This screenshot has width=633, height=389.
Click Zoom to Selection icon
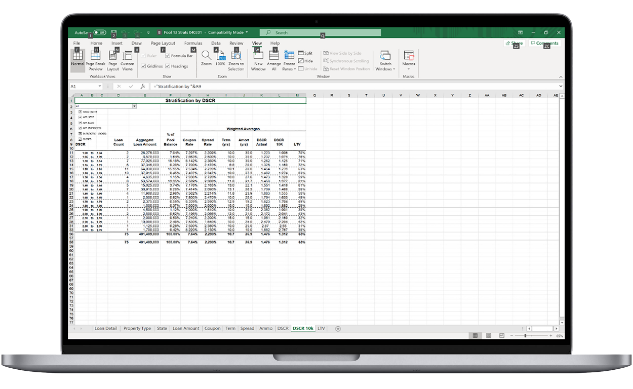click(x=236, y=60)
